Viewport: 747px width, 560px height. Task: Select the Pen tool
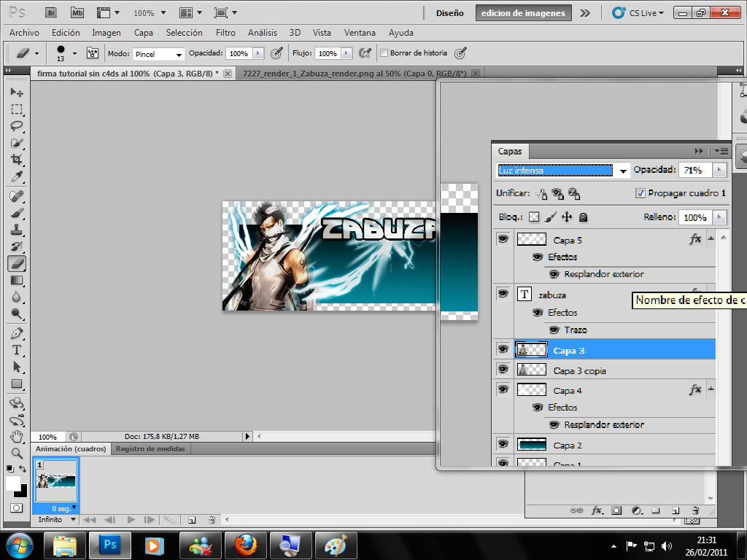17,332
